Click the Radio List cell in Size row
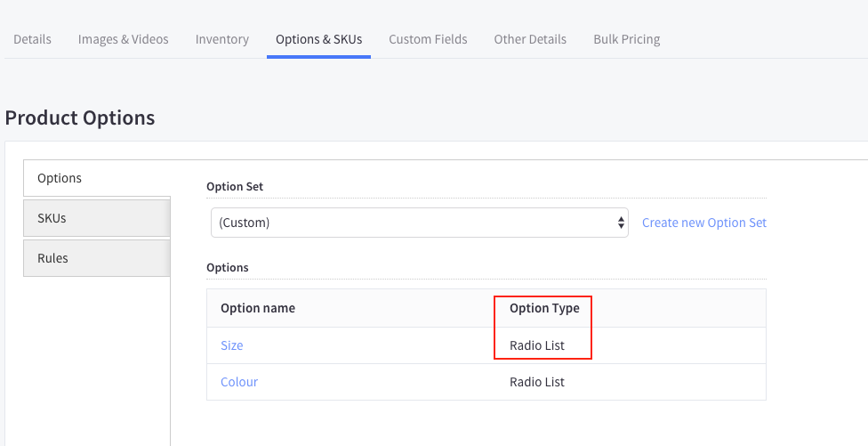The image size is (868, 446). (x=537, y=345)
